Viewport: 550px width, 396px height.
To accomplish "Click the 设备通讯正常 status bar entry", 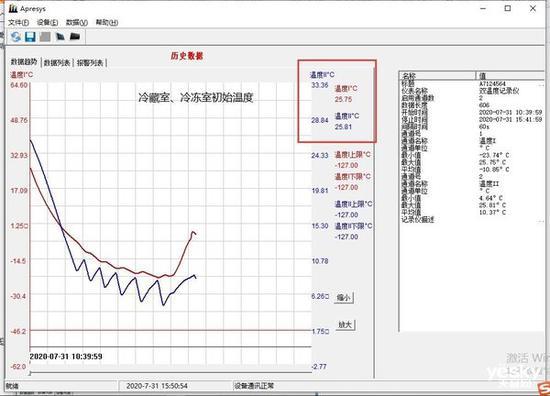I will point(254,386).
